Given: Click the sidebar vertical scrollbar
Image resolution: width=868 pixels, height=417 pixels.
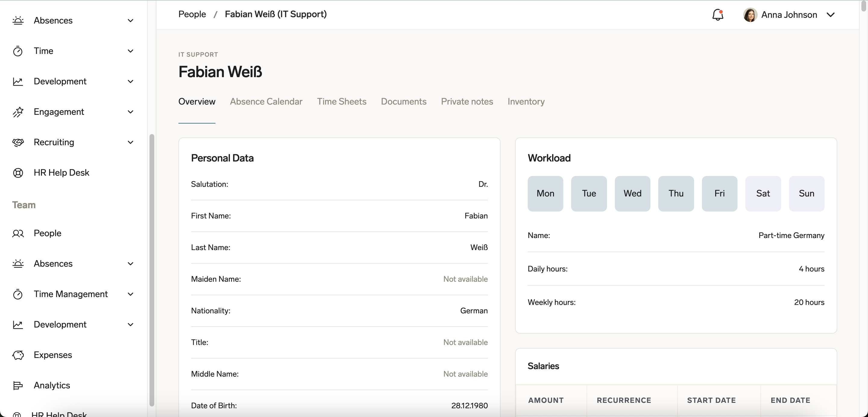Looking at the screenshot, I should click(152, 269).
